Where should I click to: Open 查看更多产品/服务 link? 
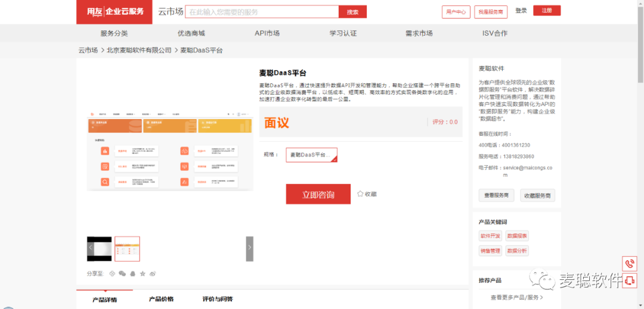pos(516,298)
